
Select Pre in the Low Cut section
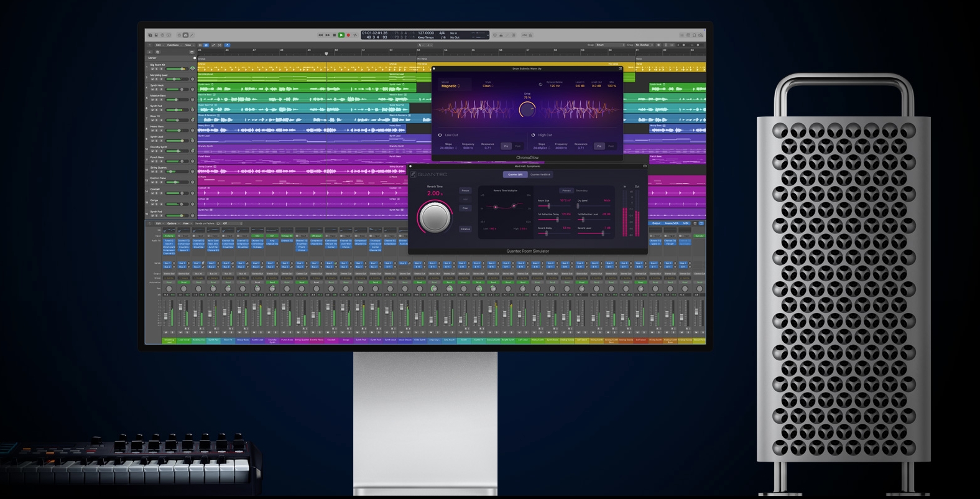[x=506, y=146]
